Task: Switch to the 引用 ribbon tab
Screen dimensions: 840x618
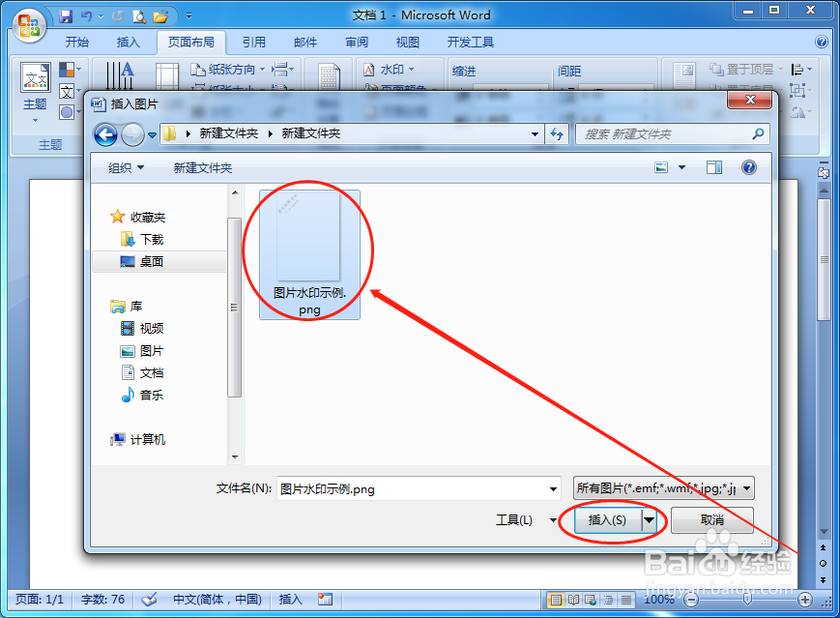Action: [x=254, y=43]
